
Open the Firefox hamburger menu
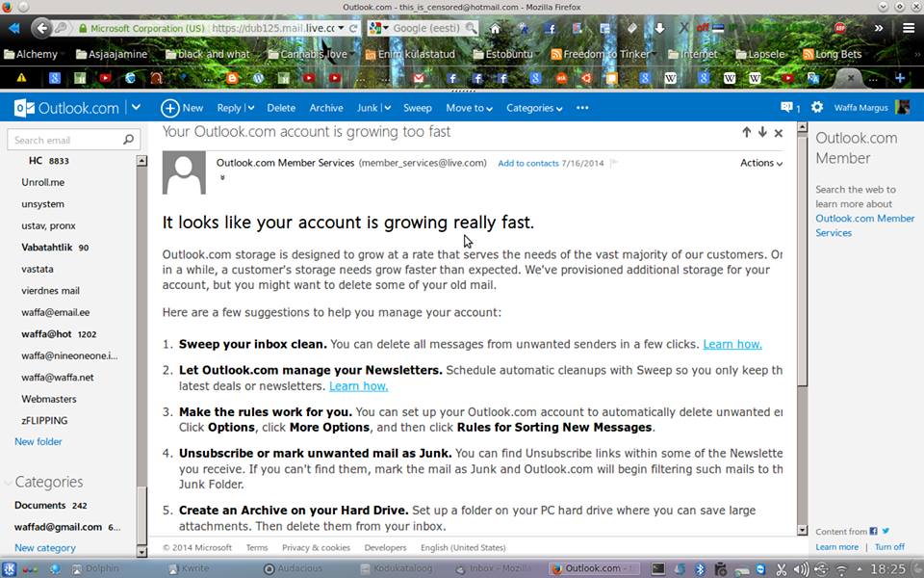(909, 28)
